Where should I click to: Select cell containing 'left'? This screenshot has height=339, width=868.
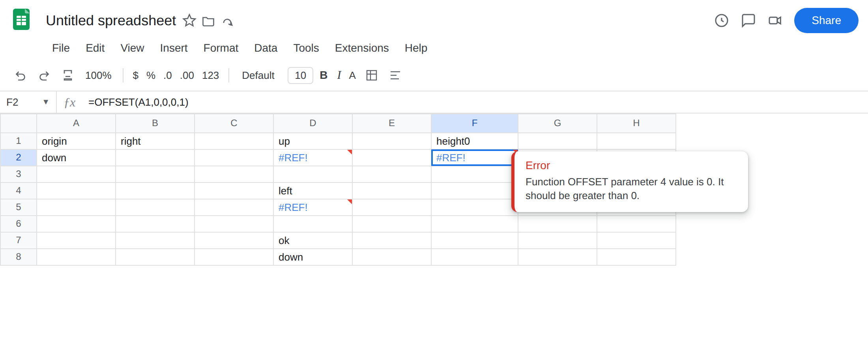coord(313,191)
